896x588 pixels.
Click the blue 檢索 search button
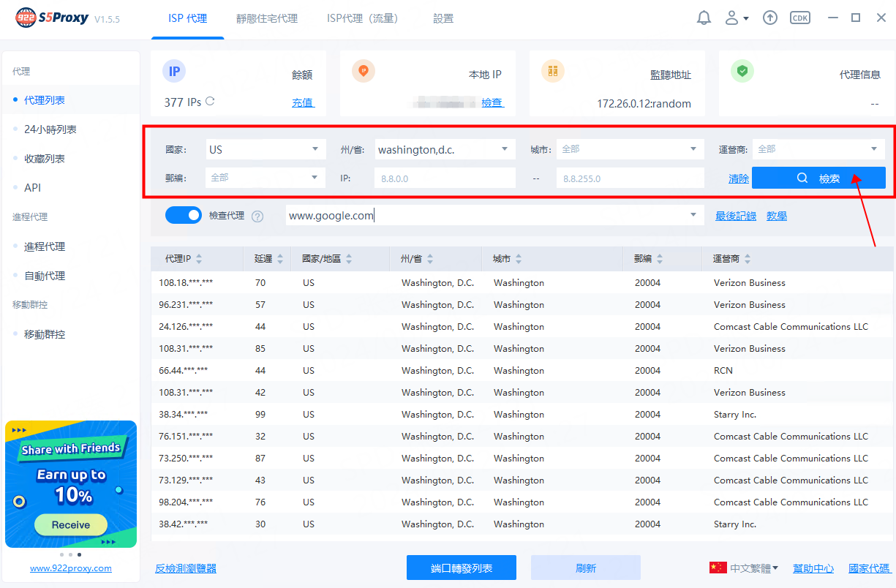click(818, 178)
